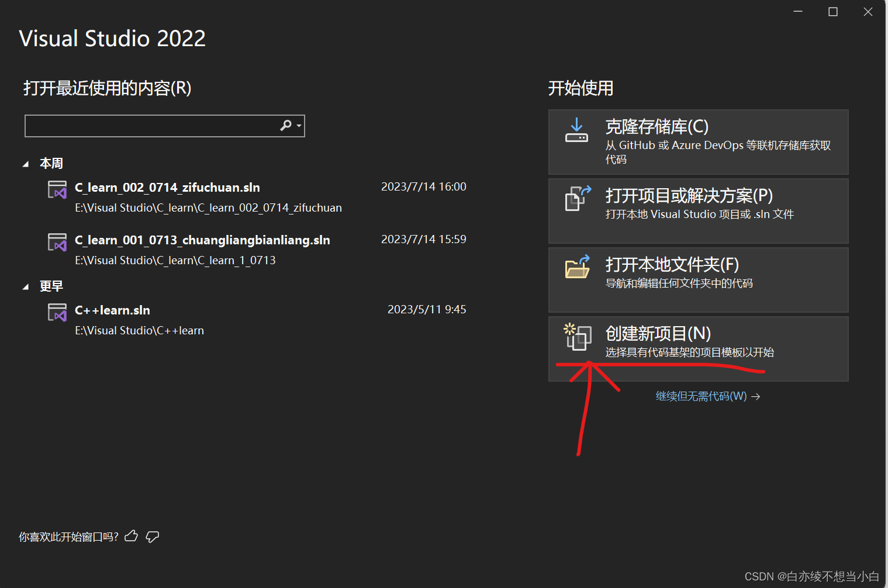Collapse the 本周 recent items group
This screenshot has width=888, height=588.
click(26, 163)
